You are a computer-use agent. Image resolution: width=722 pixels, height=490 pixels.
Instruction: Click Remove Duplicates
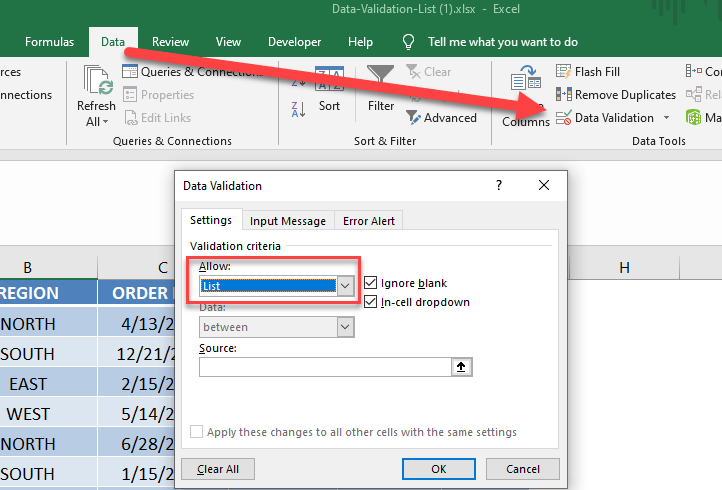[x=616, y=95]
